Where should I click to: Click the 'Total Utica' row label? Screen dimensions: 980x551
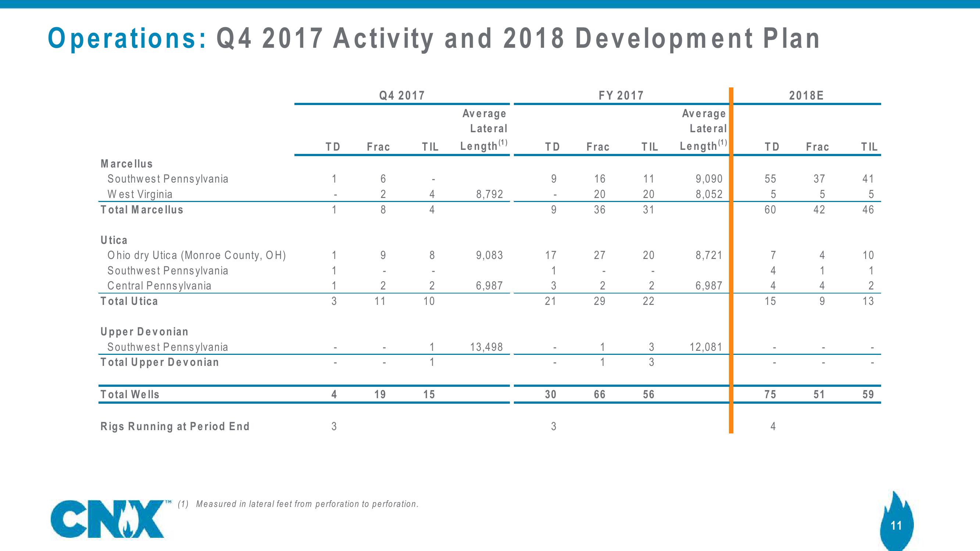click(129, 301)
